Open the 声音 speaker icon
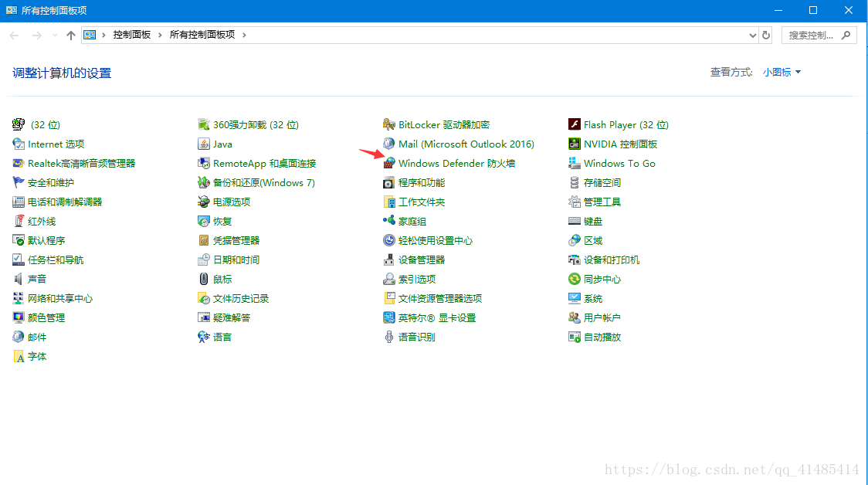Screen dimensions: 868x485 [19, 279]
